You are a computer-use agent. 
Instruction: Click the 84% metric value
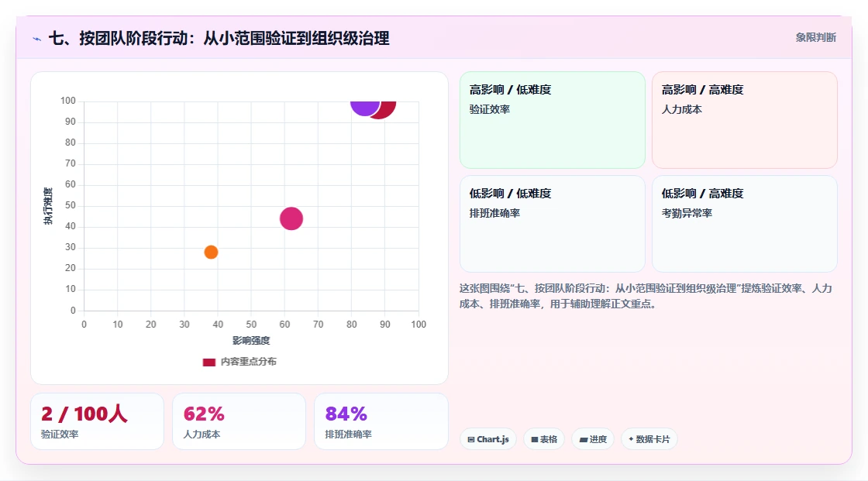click(x=346, y=414)
